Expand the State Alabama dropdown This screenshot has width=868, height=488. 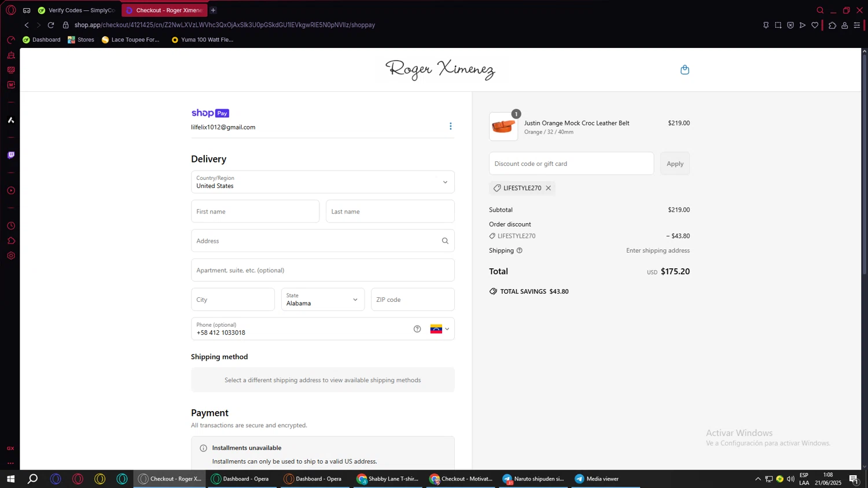tap(322, 299)
